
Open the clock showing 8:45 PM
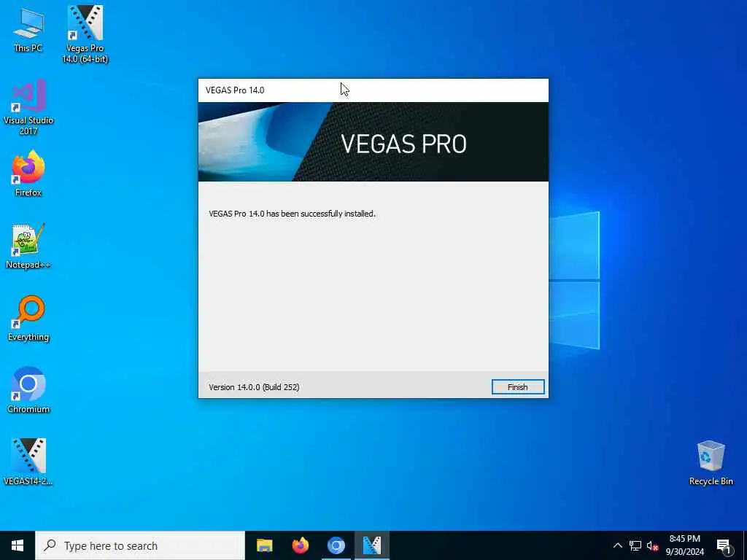click(684, 545)
